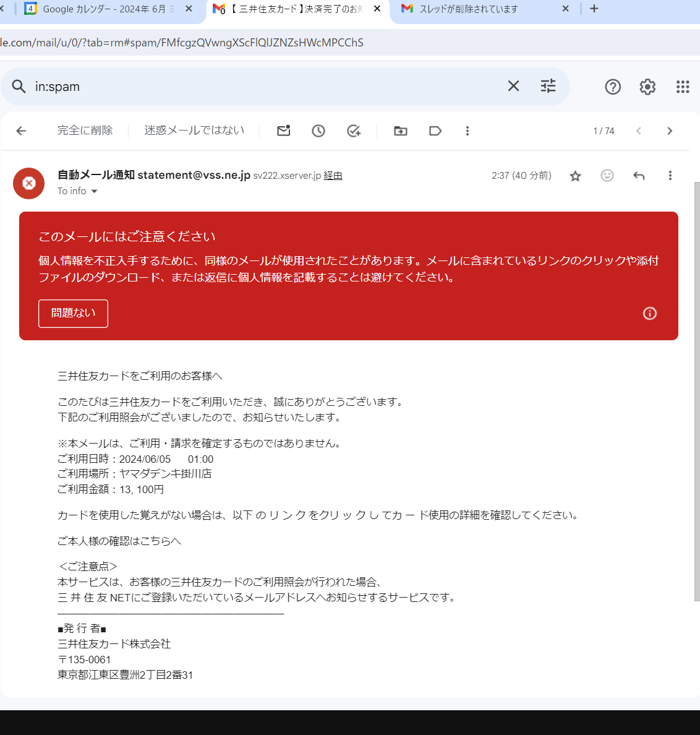Open Google apps grid

click(x=683, y=87)
